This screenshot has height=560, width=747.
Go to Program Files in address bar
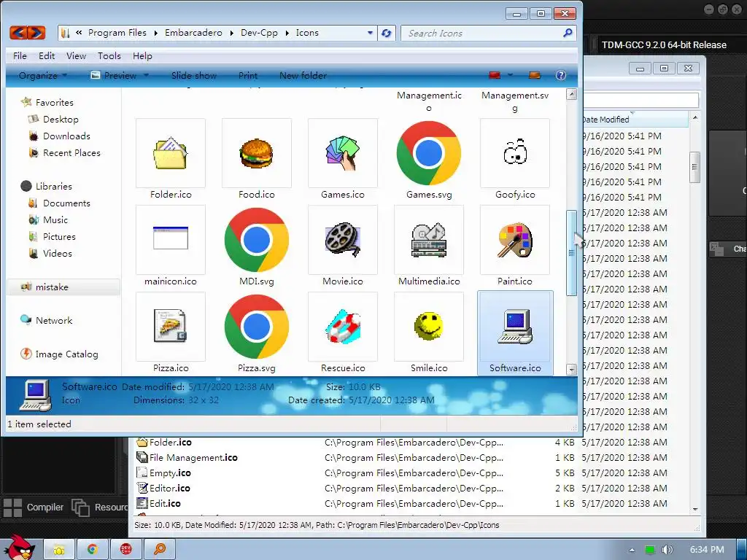coord(117,33)
